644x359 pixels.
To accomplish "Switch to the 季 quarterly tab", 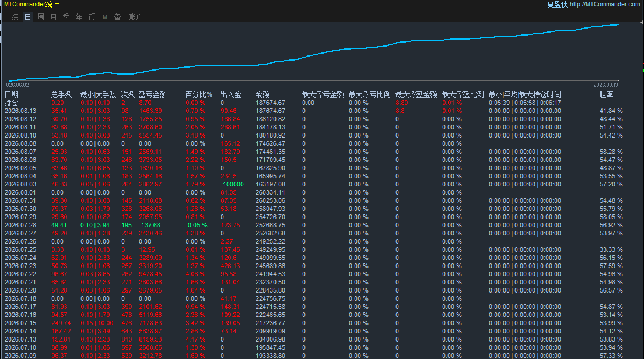I will 66,17.
